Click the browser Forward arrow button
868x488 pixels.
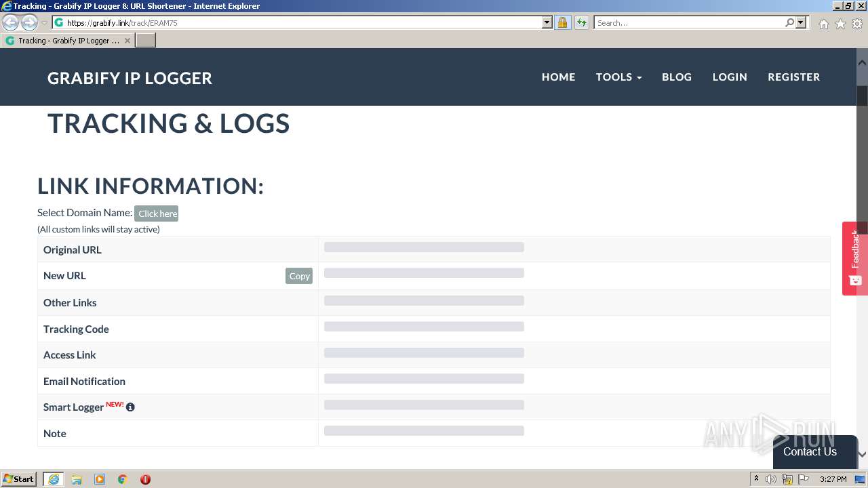pyautogui.click(x=29, y=23)
